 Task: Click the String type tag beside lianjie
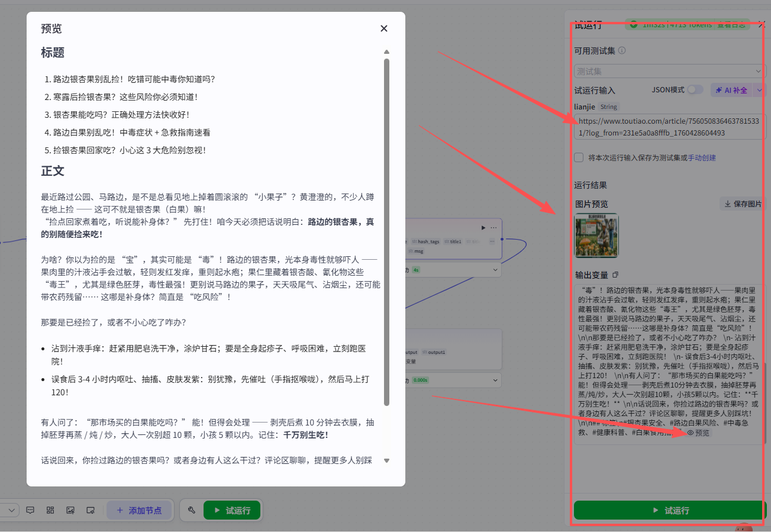(608, 107)
